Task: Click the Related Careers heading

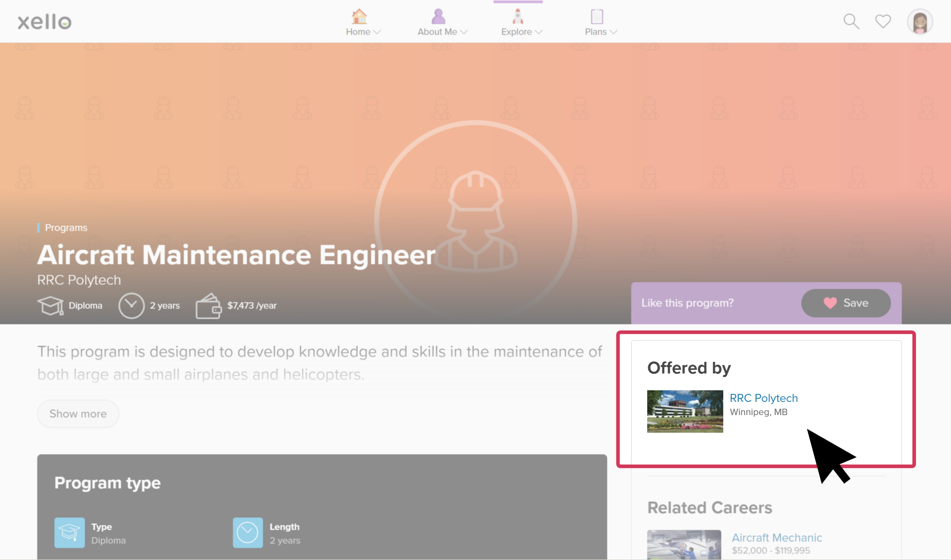Action: (x=710, y=508)
